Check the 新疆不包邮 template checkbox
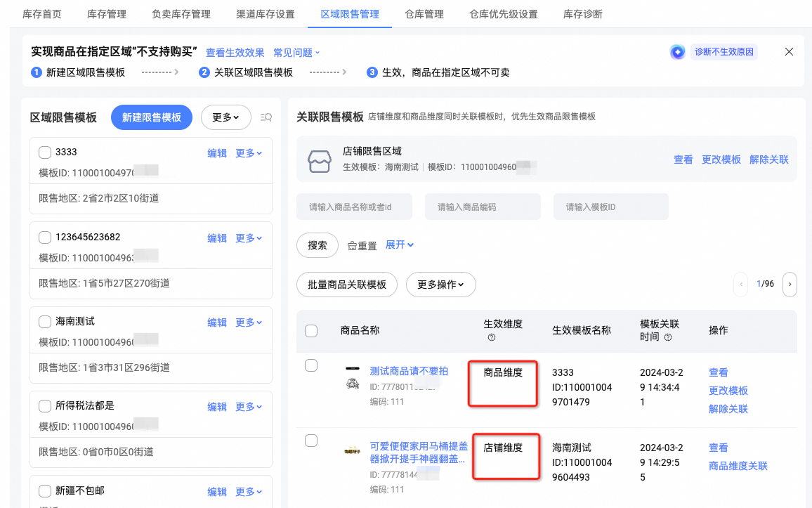The image size is (812, 508). (45, 491)
